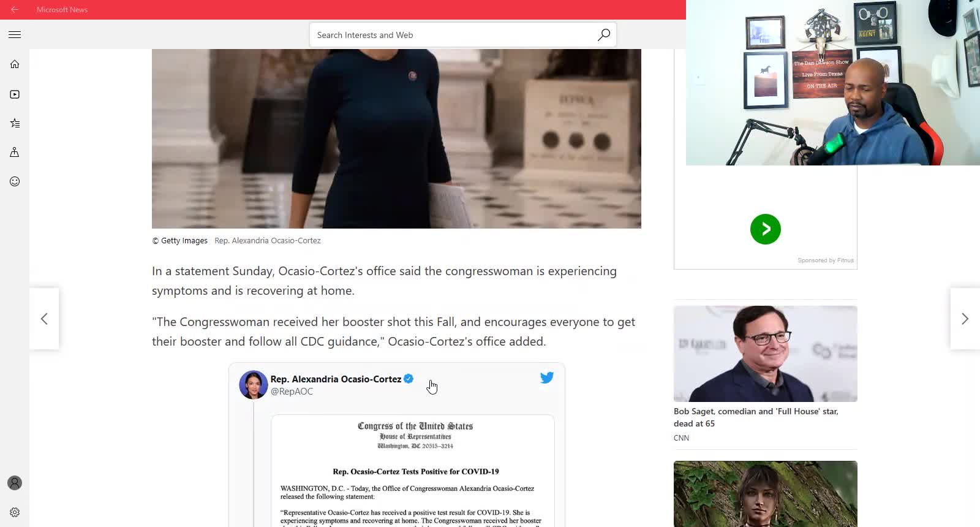Viewport: 980px width, 527px height.
Task: Open the Local news sidebar icon
Action: [x=15, y=152]
